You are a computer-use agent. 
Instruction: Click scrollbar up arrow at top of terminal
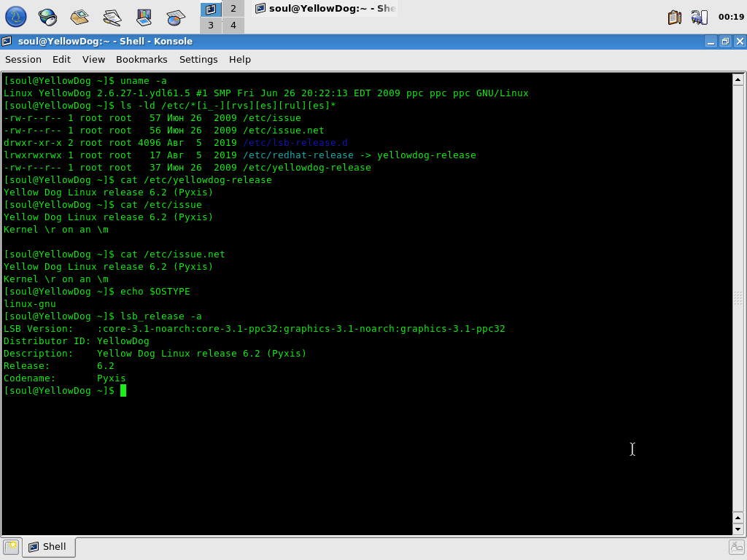tap(738, 79)
